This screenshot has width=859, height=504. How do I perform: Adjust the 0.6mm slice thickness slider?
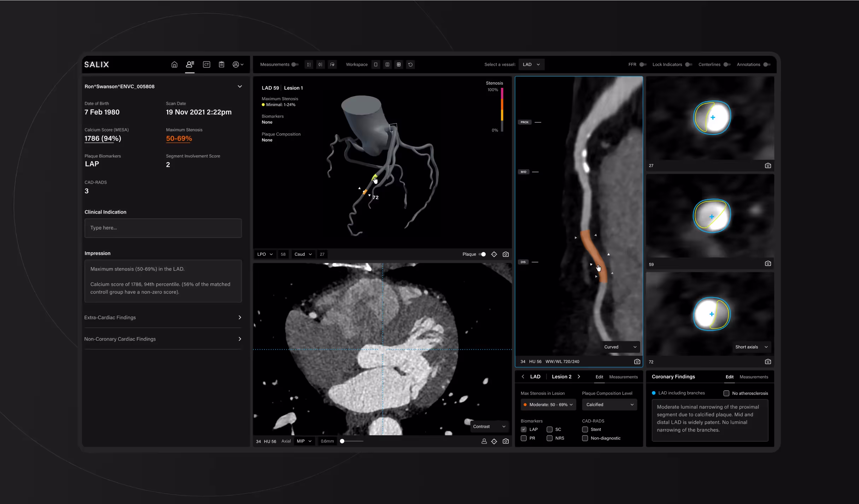point(342,441)
